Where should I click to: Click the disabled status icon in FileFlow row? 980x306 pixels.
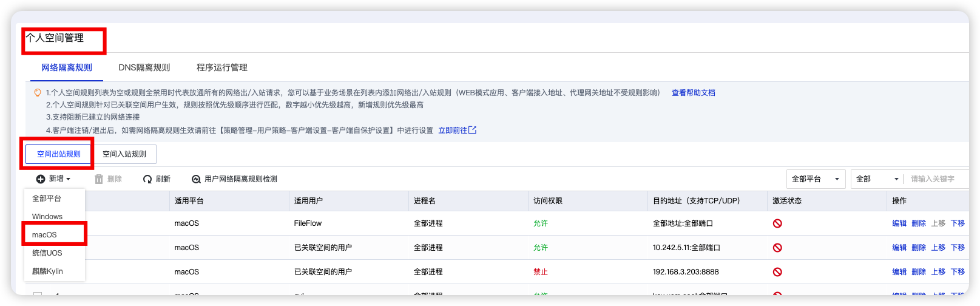coord(777,223)
